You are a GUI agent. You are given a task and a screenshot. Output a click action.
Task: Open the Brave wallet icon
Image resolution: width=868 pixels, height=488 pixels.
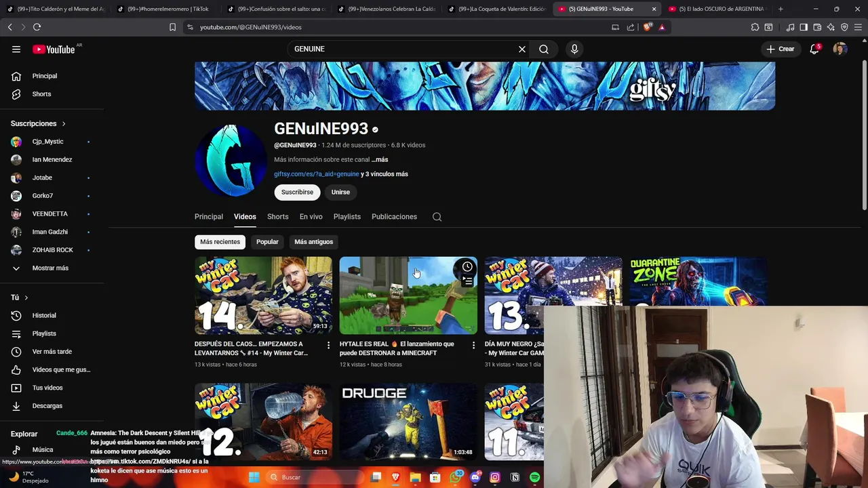tap(817, 27)
